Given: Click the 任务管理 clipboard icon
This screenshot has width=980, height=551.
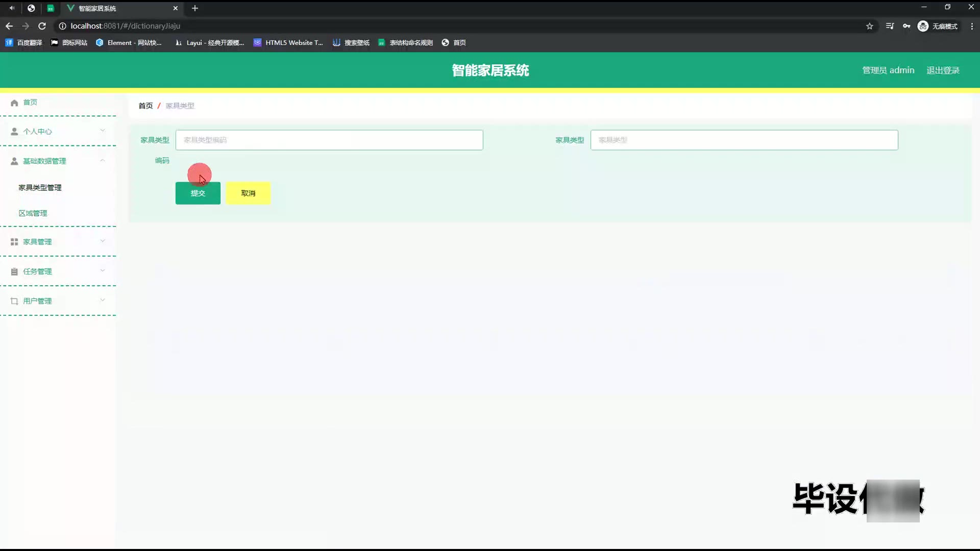Looking at the screenshot, I should (14, 271).
